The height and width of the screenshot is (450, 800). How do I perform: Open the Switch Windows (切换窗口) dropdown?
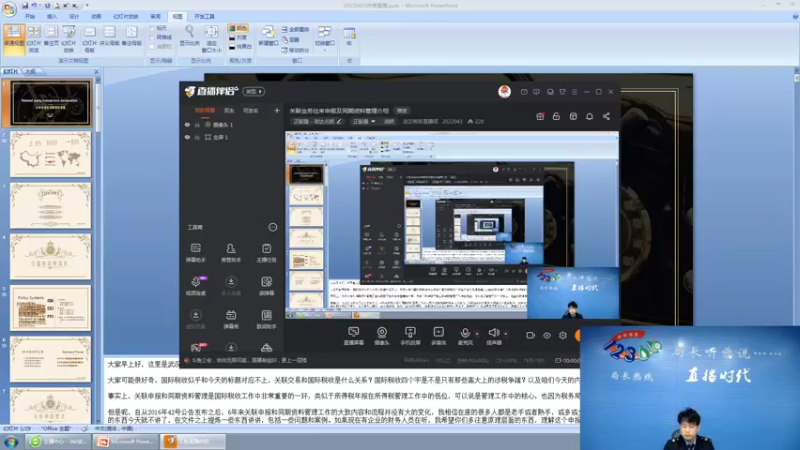tap(324, 38)
